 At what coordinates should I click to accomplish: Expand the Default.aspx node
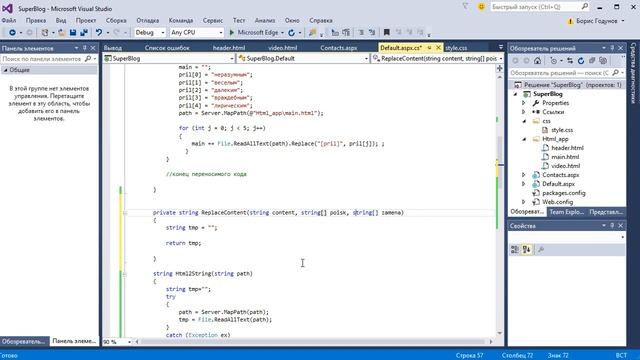(524, 184)
